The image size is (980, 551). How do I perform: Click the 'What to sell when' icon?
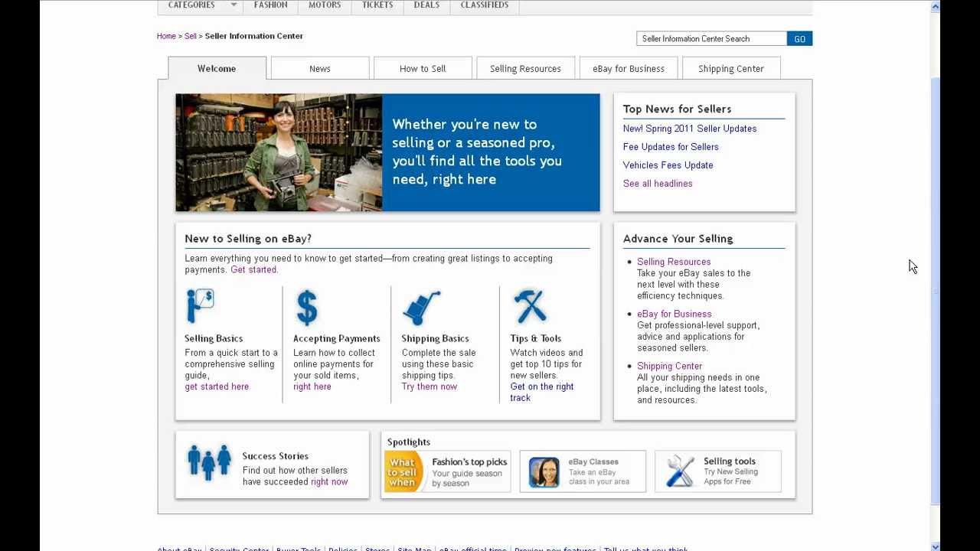click(x=403, y=472)
